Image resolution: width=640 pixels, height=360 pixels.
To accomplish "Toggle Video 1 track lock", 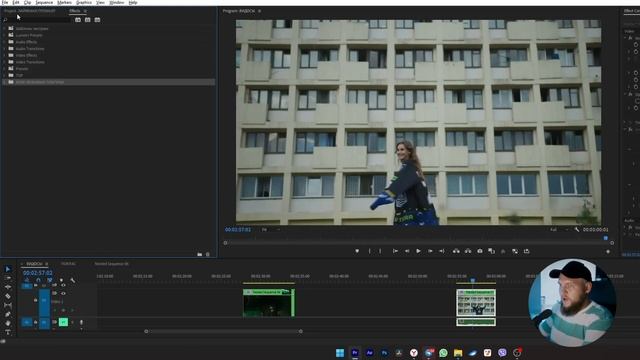I will click(36, 300).
